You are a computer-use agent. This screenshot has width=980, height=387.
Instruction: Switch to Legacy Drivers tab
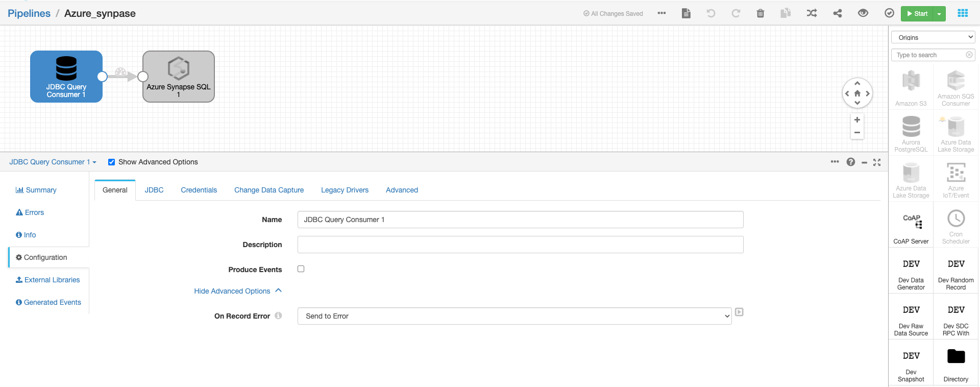pyautogui.click(x=345, y=190)
